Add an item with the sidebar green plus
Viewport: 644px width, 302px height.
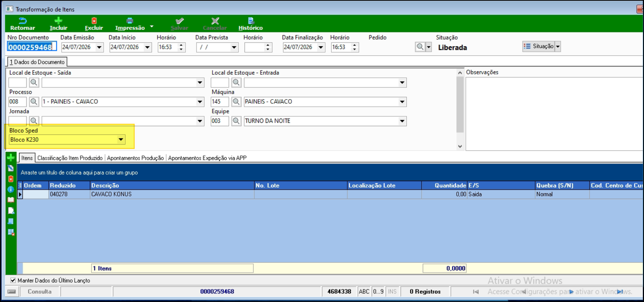coord(11,157)
